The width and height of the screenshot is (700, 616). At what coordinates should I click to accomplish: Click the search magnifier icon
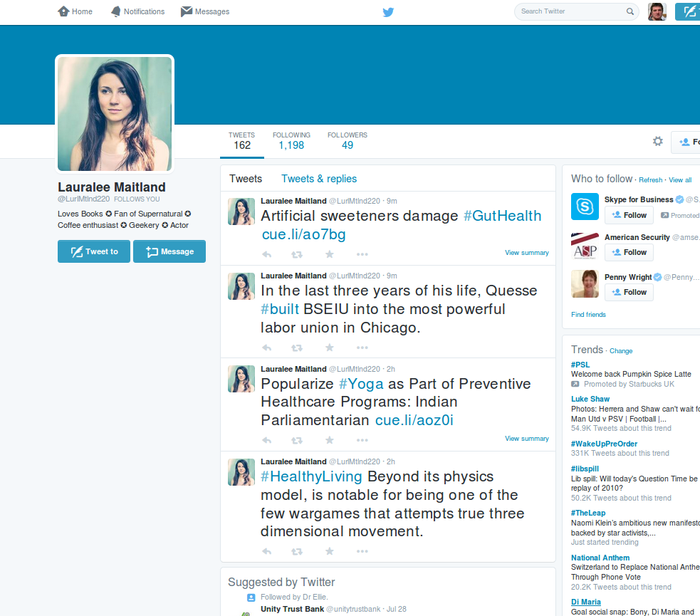click(630, 11)
